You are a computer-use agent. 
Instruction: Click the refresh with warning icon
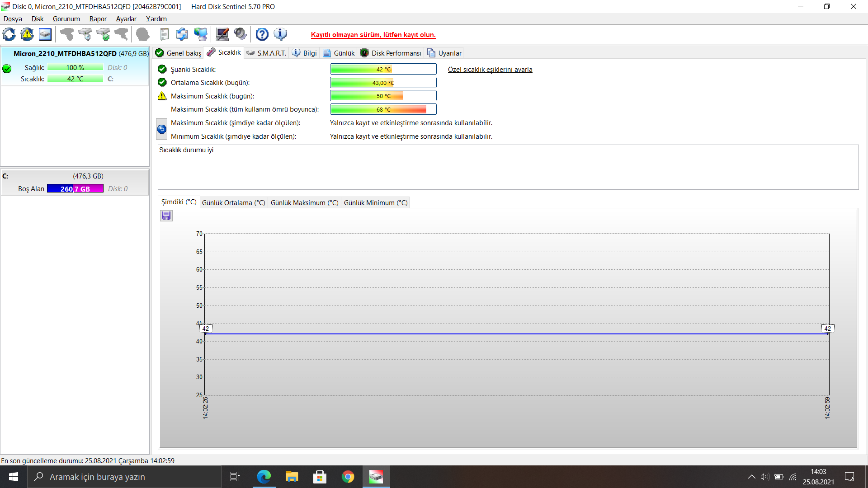[27, 34]
